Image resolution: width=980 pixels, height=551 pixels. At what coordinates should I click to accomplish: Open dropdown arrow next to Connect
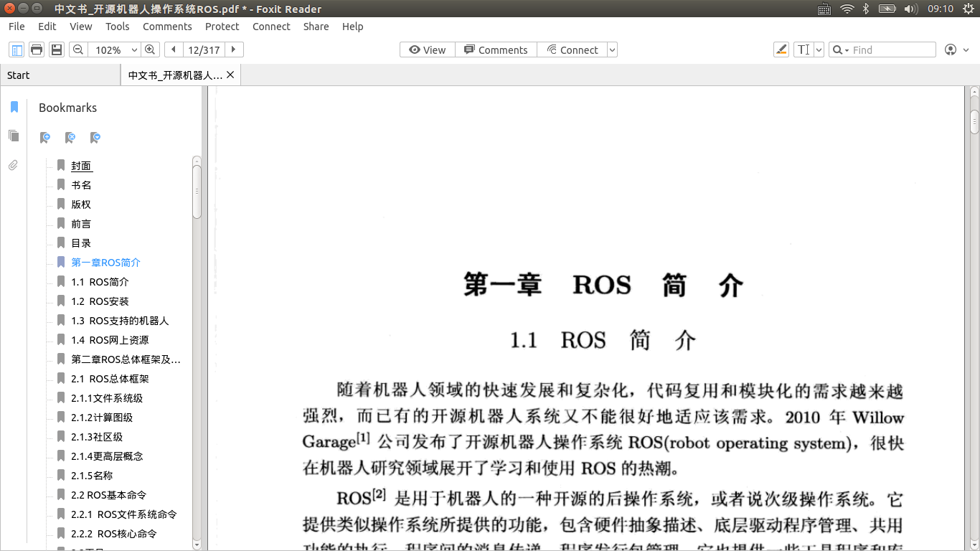pyautogui.click(x=612, y=50)
